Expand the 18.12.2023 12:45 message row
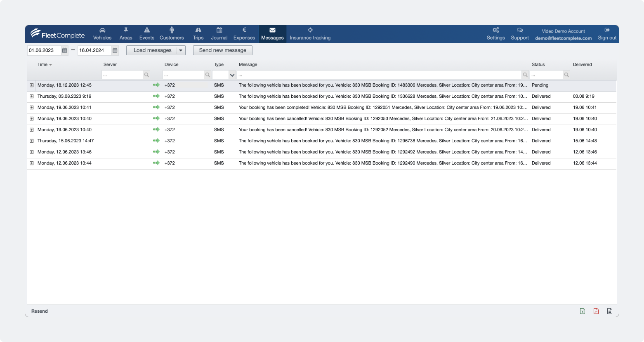 pos(31,85)
